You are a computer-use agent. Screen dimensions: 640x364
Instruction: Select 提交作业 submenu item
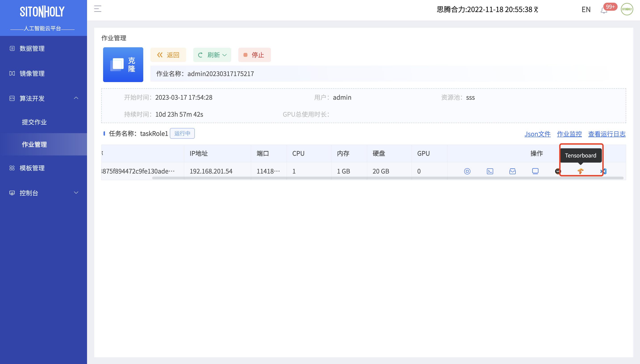tap(44, 122)
